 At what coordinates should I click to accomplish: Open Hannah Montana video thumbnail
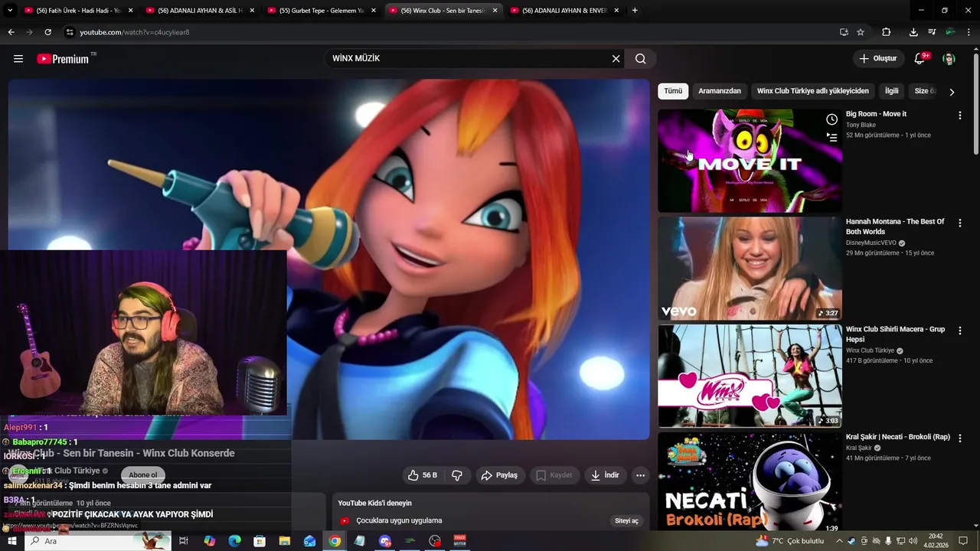750,269
